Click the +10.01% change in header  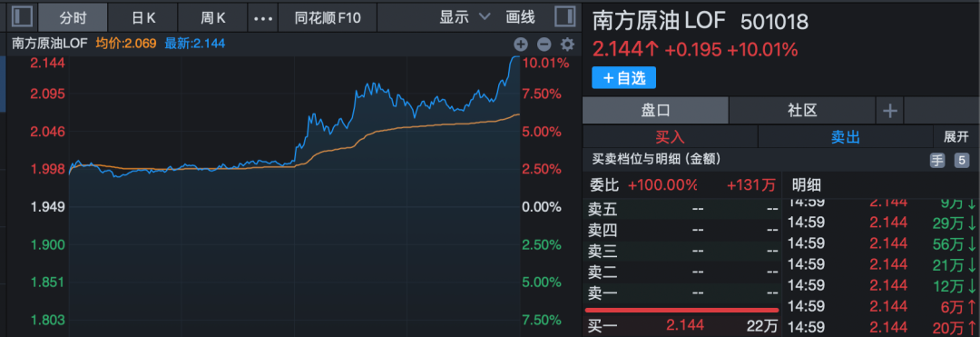(762, 50)
